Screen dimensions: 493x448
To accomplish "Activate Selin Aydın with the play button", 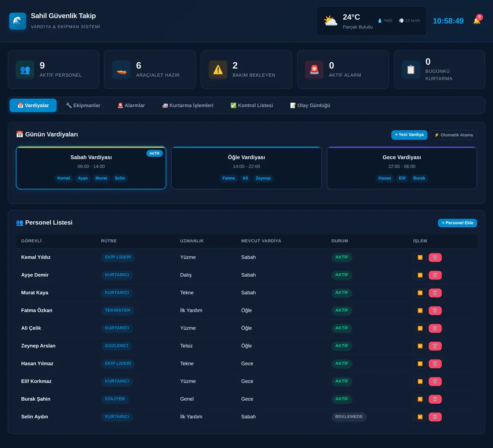I will tap(420, 417).
